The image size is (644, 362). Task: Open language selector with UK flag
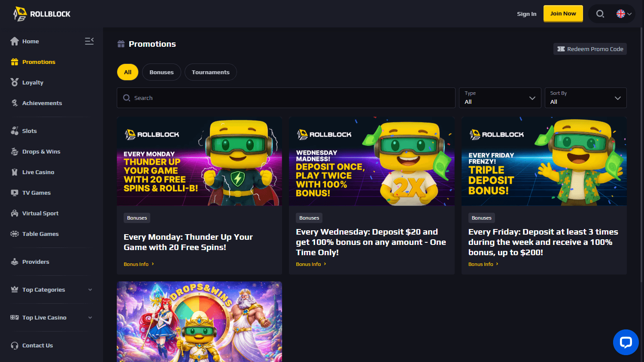point(624,14)
